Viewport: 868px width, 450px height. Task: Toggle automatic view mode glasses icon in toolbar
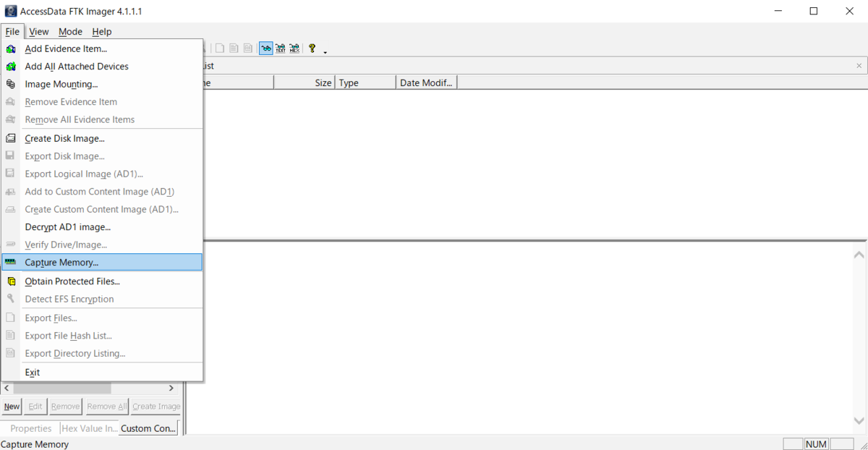coord(266,48)
